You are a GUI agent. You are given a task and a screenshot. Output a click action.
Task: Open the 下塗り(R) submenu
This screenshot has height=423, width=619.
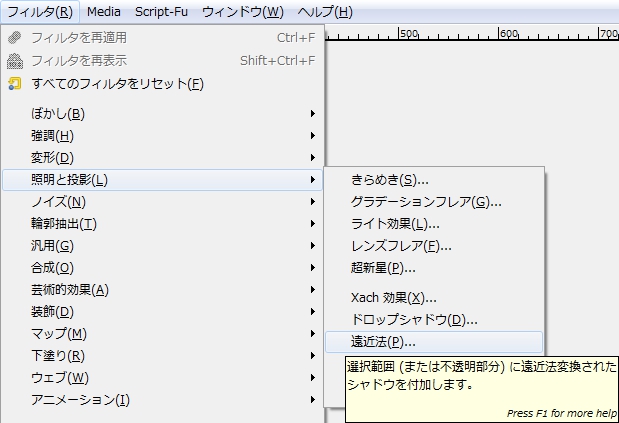[162, 356]
